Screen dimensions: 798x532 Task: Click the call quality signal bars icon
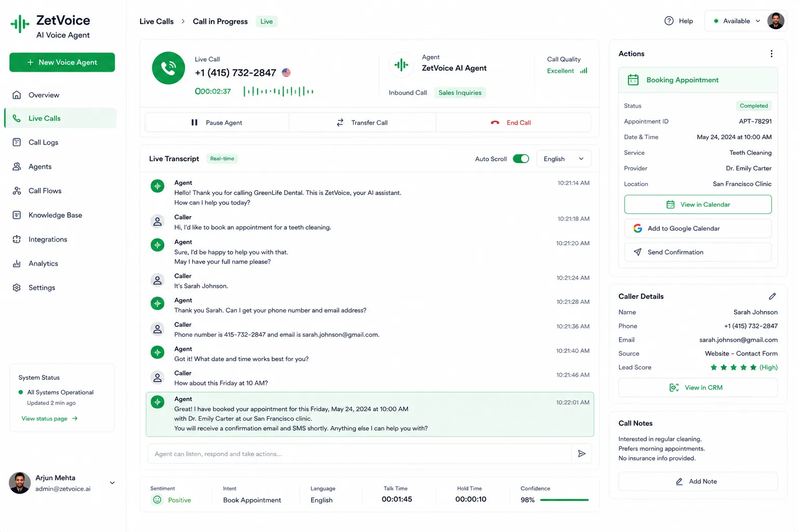[583, 71]
